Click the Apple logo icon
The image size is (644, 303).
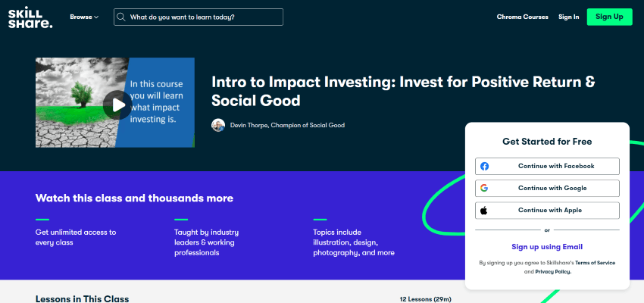tap(484, 211)
